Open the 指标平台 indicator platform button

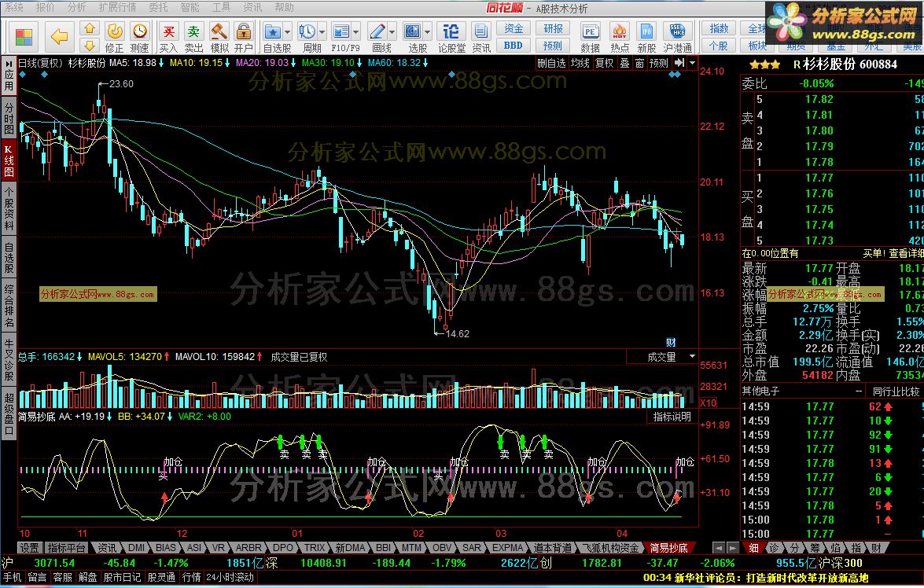tap(67, 548)
